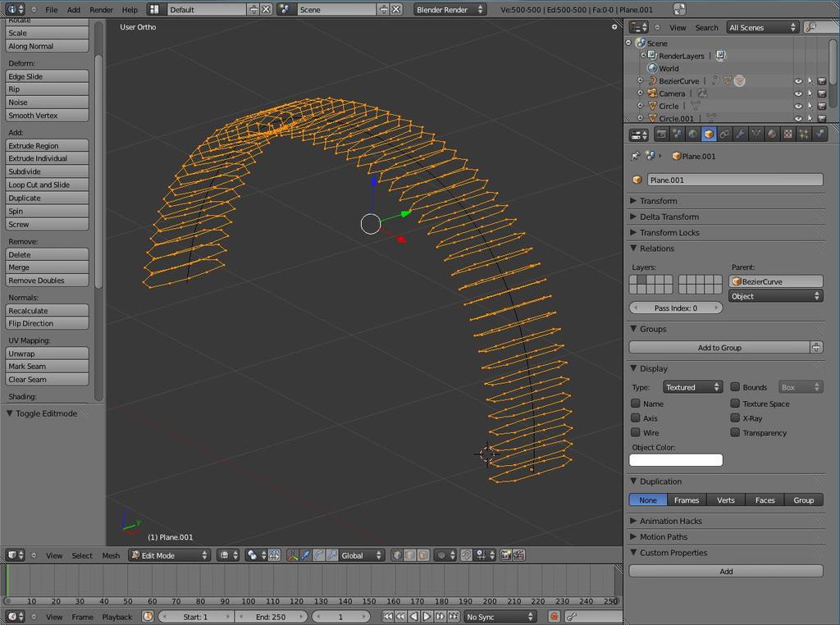
Task: Play the animation in reverse
Action: 413,617
